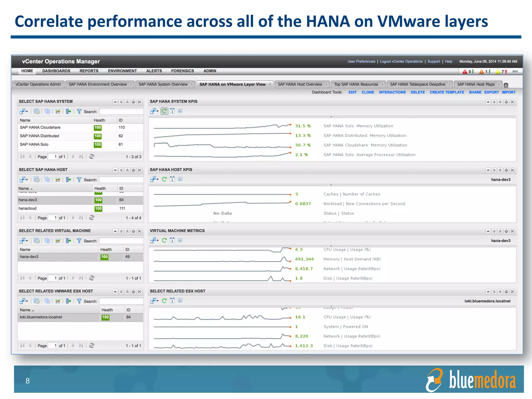
Task: Click the double-down chevron of Select SAP HANA Host widget
Action: (x=121, y=170)
